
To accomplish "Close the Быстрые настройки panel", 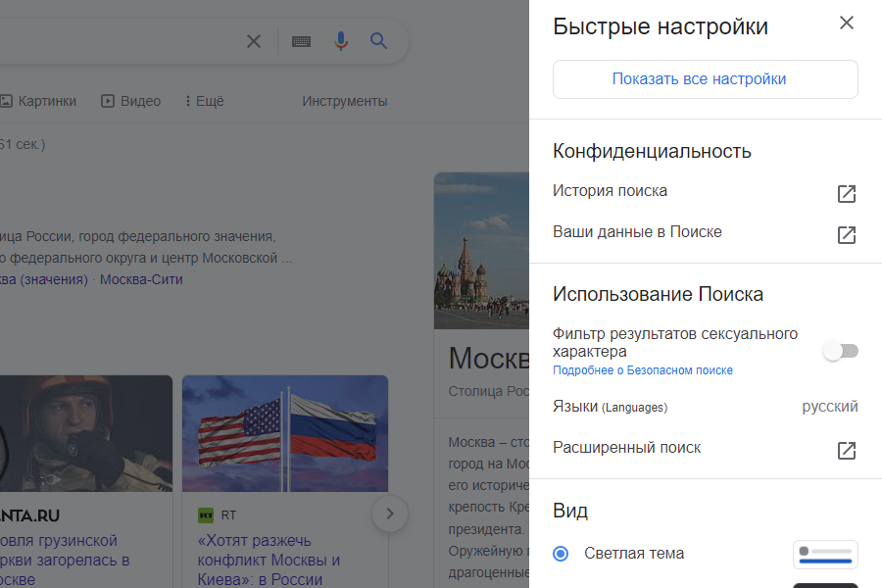I will (847, 23).
